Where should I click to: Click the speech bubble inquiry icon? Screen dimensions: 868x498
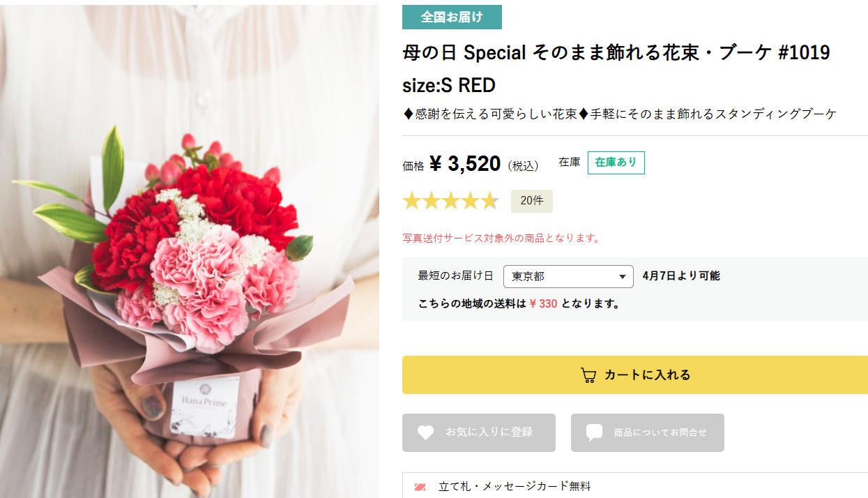tap(594, 432)
